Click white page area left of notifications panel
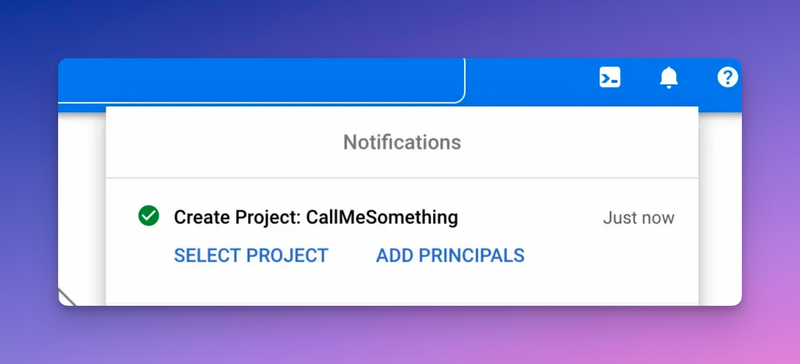 click(82, 204)
